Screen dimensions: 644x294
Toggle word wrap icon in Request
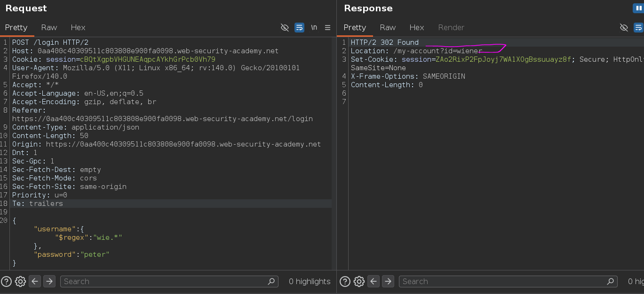(299, 27)
